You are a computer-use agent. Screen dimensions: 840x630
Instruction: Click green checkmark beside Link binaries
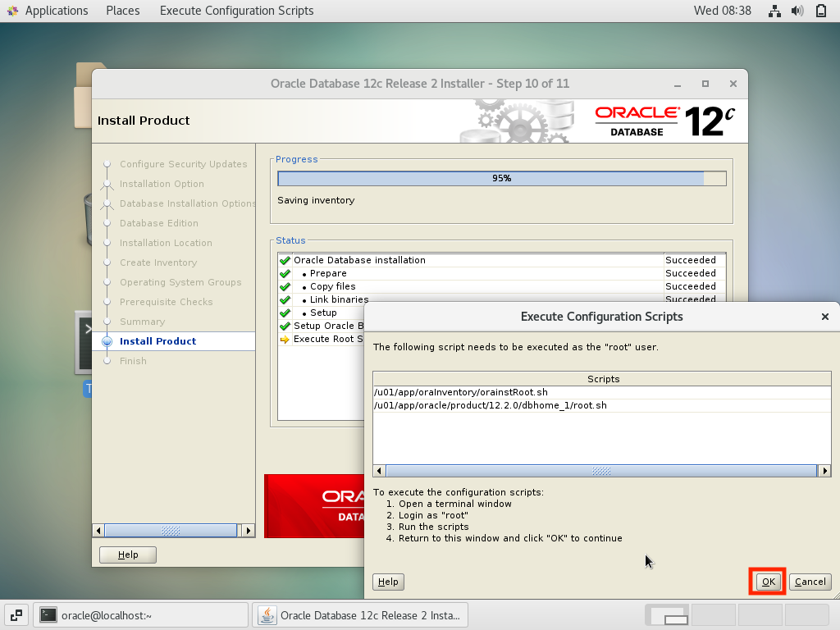click(x=285, y=299)
